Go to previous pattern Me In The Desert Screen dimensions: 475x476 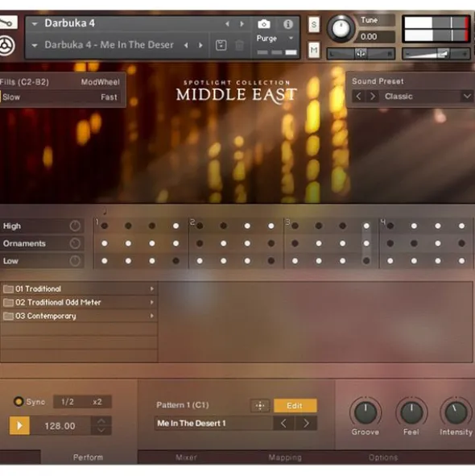click(283, 423)
